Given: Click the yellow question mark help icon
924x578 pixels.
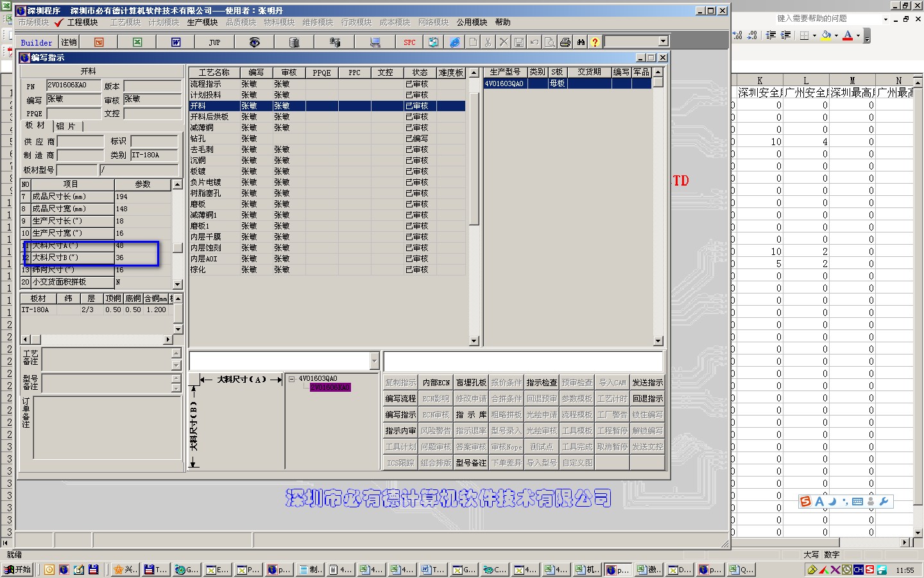Looking at the screenshot, I should [x=595, y=42].
